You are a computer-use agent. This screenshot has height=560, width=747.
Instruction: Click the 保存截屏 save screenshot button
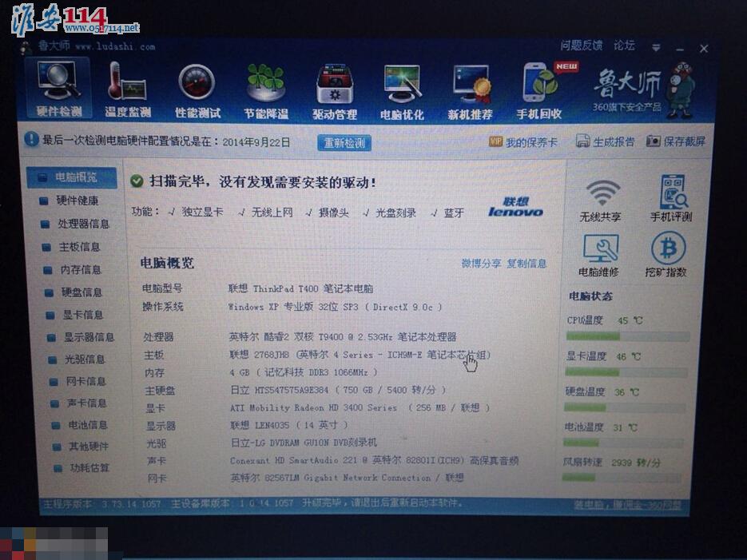tap(676, 141)
